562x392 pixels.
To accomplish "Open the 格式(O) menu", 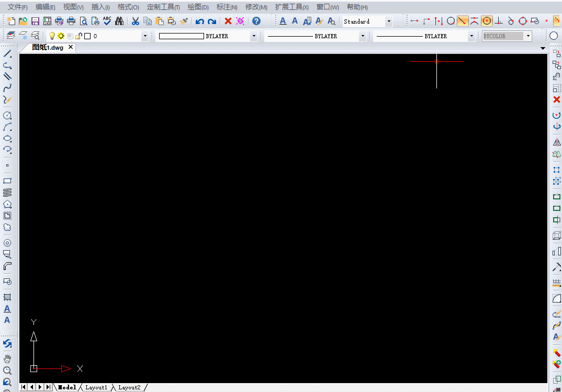I will pyautogui.click(x=128, y=7).
